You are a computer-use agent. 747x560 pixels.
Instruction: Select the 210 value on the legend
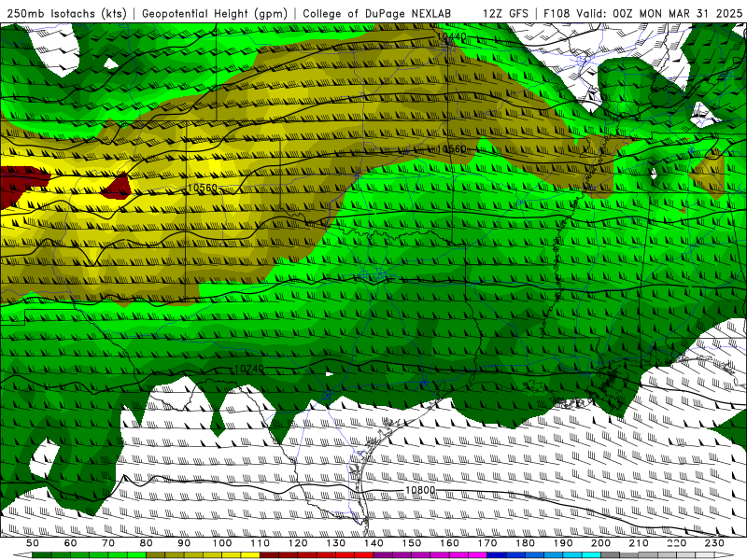639,543
